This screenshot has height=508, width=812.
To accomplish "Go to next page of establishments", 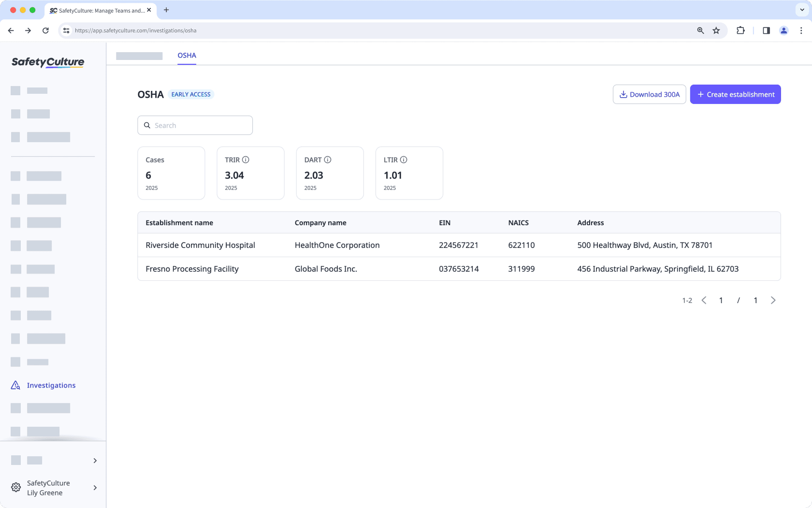I will pyautogui.click(x=773, y=301).
